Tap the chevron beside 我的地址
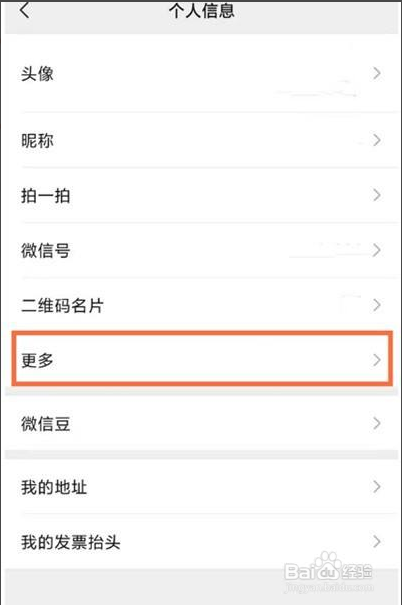This screenshot has height=605, width=402. (x=377, y=487)
